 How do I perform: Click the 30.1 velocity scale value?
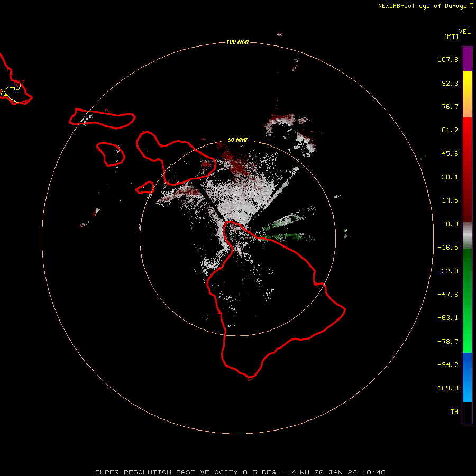(450, 177)
